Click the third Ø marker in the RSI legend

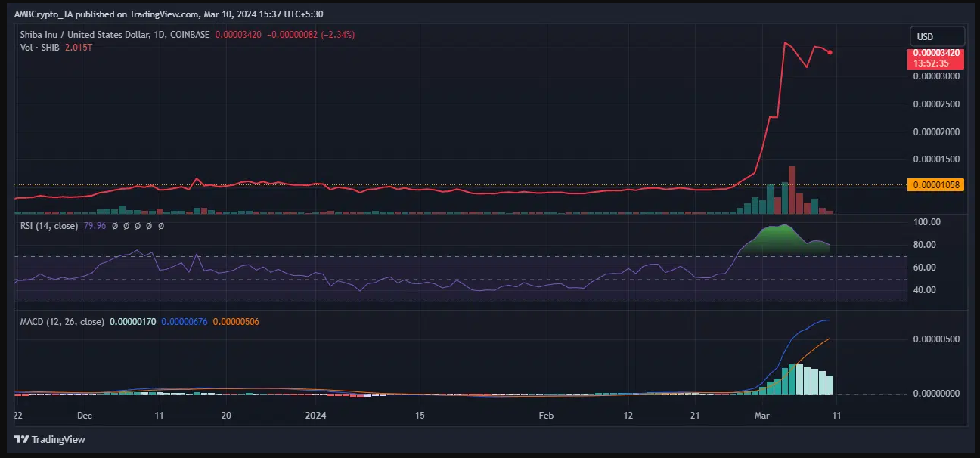point(137,225)
